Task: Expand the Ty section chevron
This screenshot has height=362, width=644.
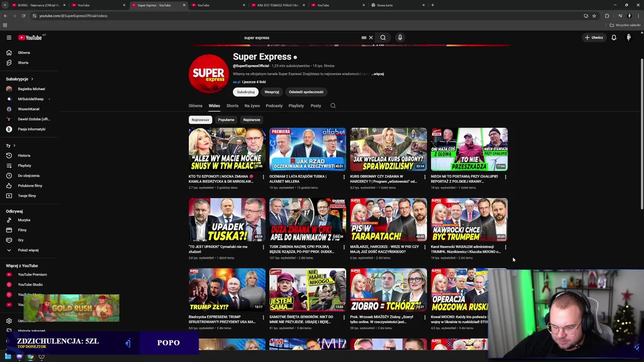Action: click(14, 146)
